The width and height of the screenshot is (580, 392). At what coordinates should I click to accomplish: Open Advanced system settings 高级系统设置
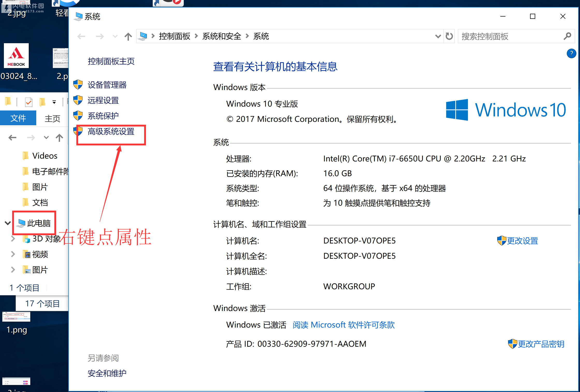[x=111, y=131]
